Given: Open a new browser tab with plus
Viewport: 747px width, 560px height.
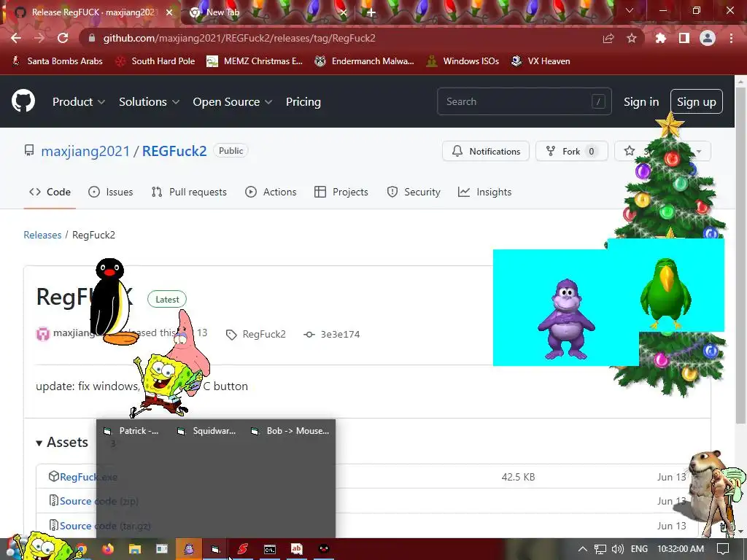Looking at the screenshot, I should [371, 12].
